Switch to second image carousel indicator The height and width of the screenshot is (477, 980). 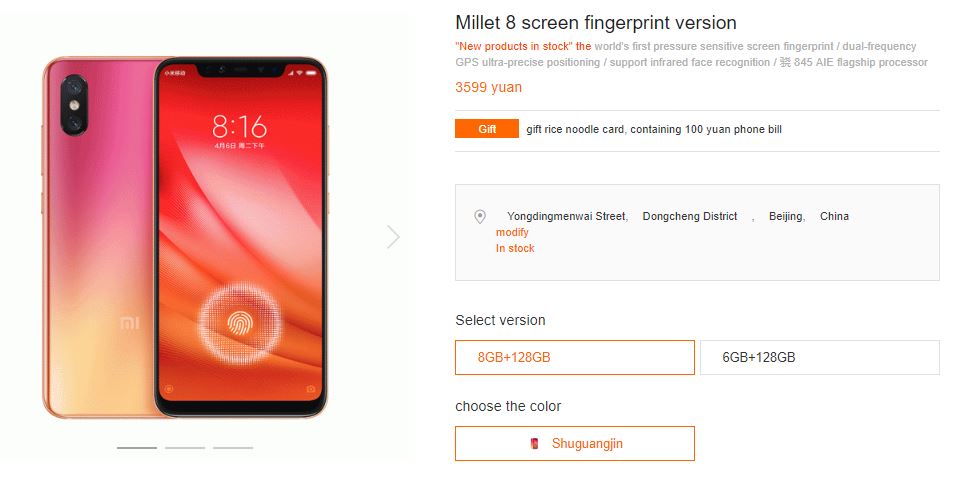(185, 448)
